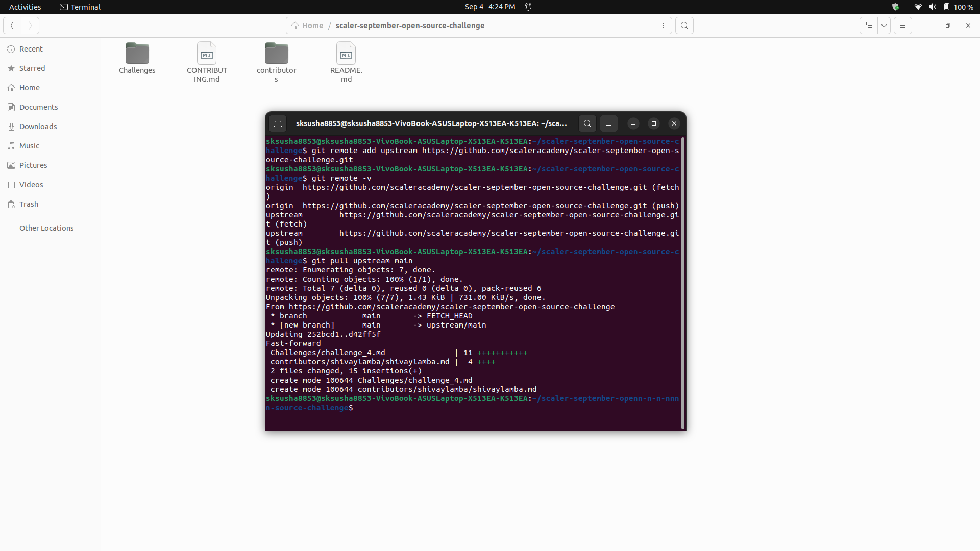
Task: Switch to list view in Files
Action: 868,25
